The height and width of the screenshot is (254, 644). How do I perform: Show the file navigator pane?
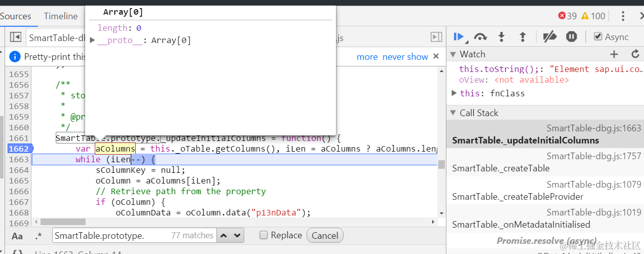tap(16, 37)
